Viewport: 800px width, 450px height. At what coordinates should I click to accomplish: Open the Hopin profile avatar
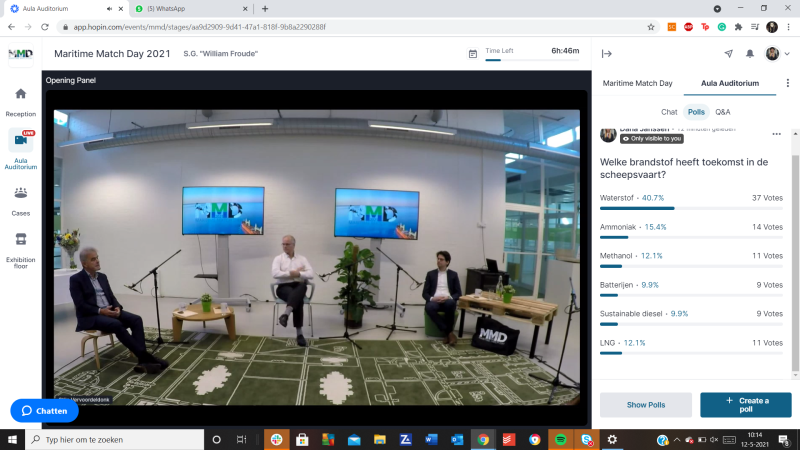[772, 54]
